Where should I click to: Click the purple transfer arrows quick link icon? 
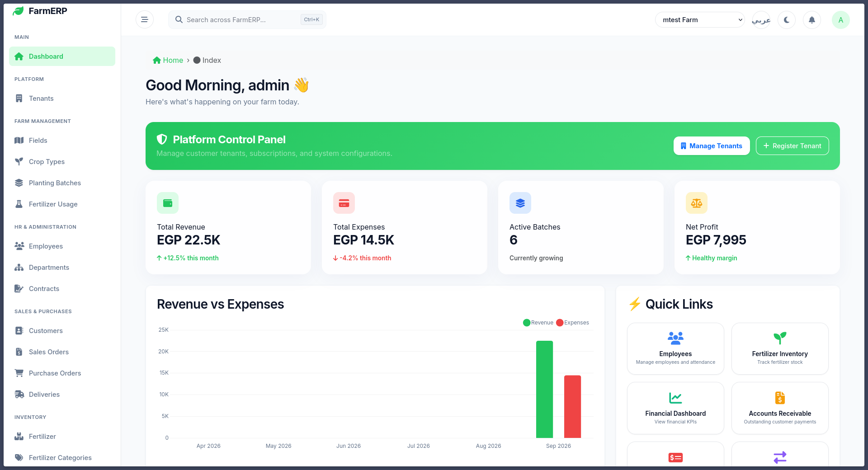(780, 457)
